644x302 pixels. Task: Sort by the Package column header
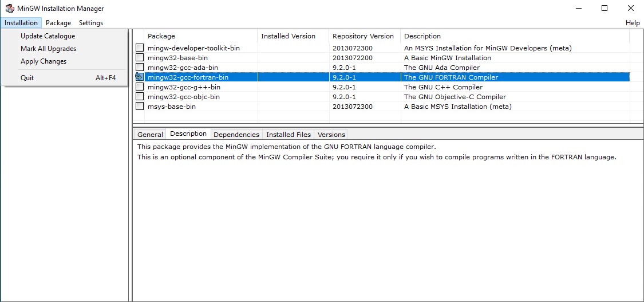click(201, 36)
